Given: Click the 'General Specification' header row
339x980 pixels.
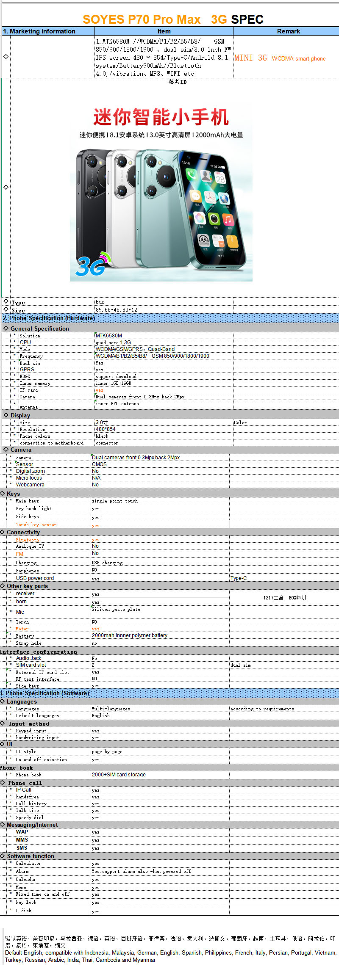Looking at the screenshot, I should point(170,329).
